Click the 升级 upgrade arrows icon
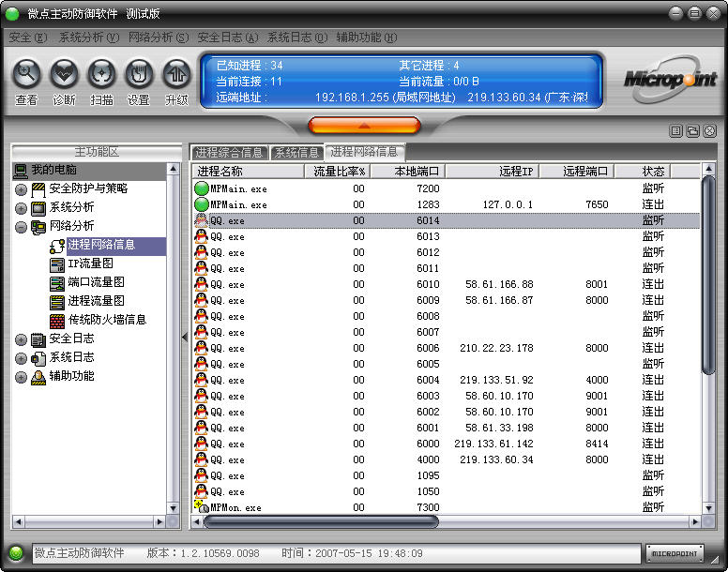This screenshot has height=572, width=728. point(176,73)
